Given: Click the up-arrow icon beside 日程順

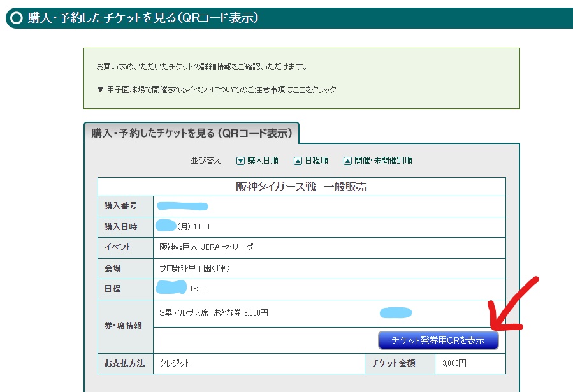Looking at the screenshot, I should point(298,161).
